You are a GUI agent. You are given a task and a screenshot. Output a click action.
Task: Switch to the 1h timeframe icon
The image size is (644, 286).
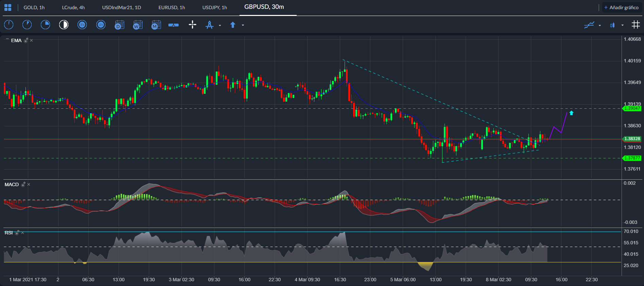pyautogui.click(x=82, y=25)
